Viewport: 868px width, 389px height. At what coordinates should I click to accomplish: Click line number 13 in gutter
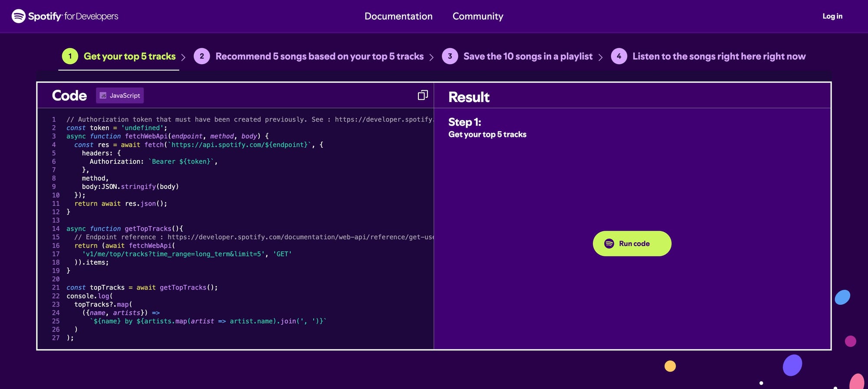pos(56,220)
